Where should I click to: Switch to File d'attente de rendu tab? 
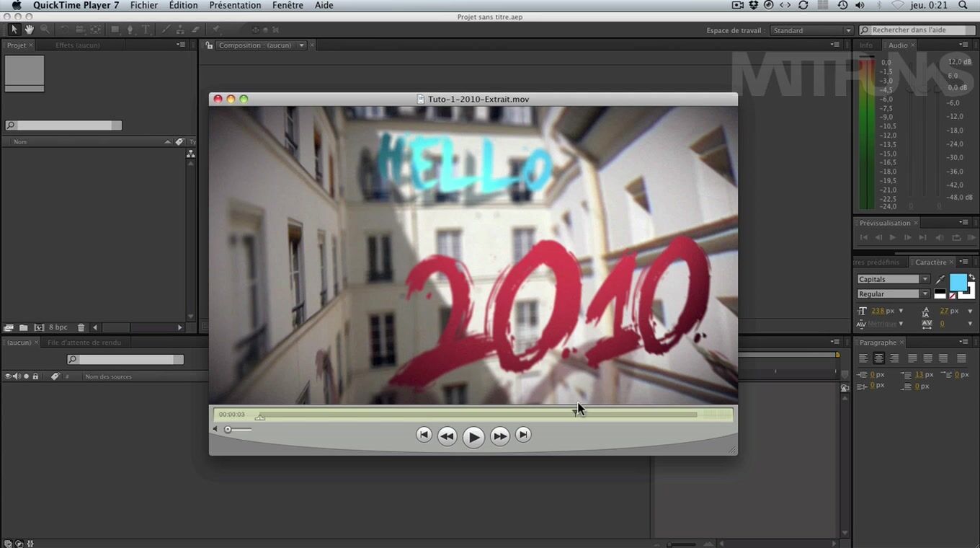(84, 342)
